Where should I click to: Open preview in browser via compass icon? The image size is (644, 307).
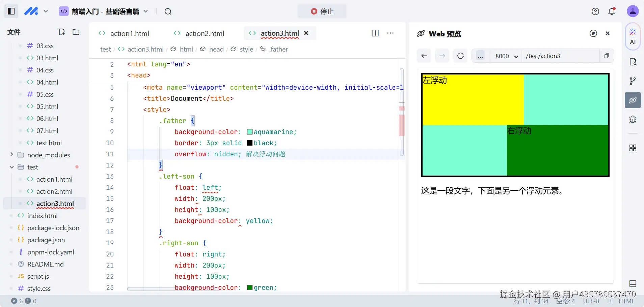click(x=593, y=34)
